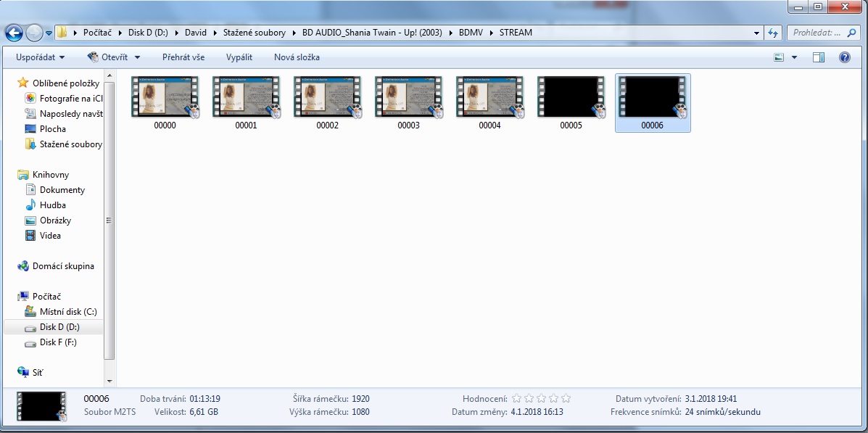Image resolution: width=868 pixels, height=433 pixels.
Task: Open Fotografie na iCloud in favorites
Action: tap(70, 98)
